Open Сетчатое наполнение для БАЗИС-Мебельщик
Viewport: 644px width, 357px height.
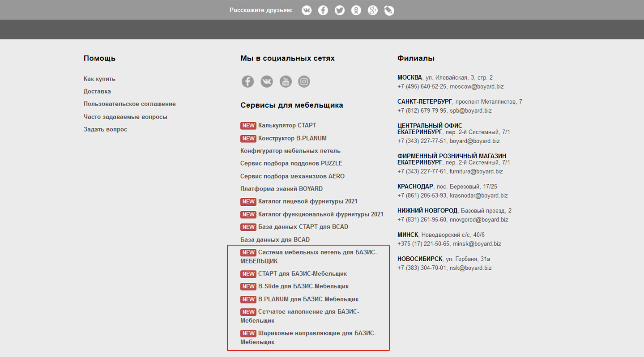(x=300, y=316)
